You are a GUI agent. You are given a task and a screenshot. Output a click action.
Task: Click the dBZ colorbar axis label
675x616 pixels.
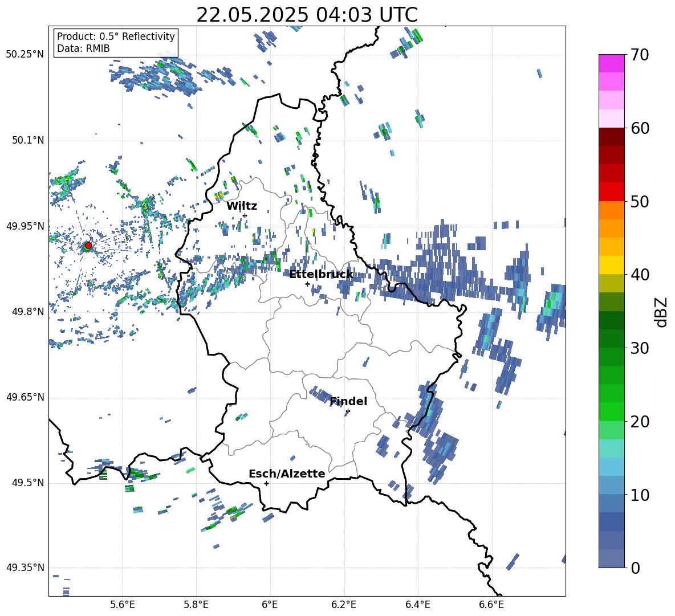click(x=662, y=312)
